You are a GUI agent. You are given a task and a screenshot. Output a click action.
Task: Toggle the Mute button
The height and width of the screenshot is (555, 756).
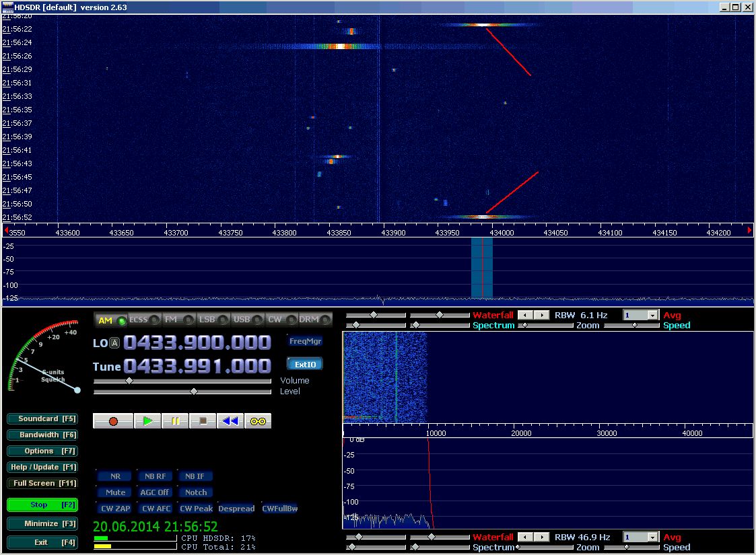(x=115, y=492)
